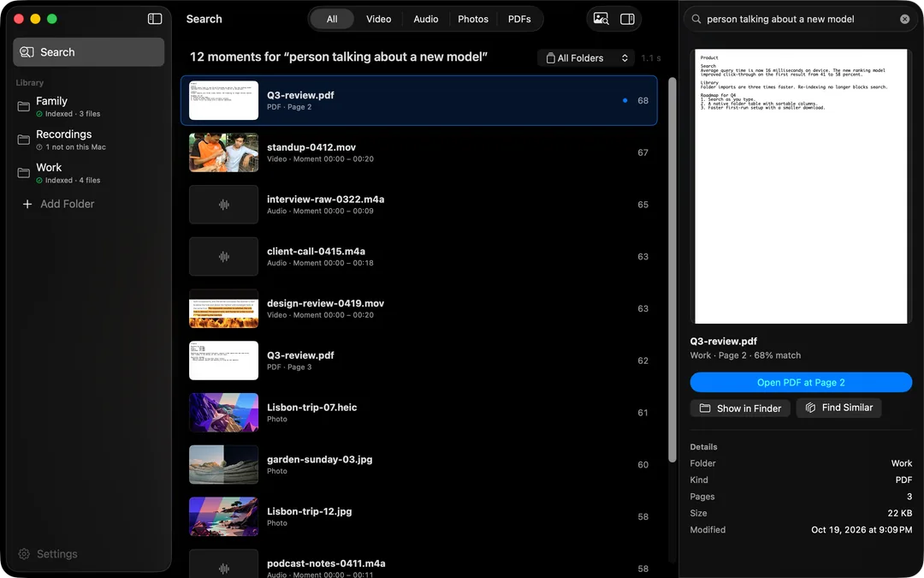Click the 22 KB size value

900,513
